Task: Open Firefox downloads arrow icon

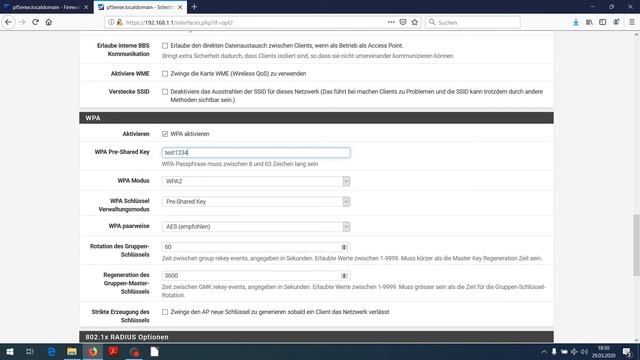Action: pos(576,22)
